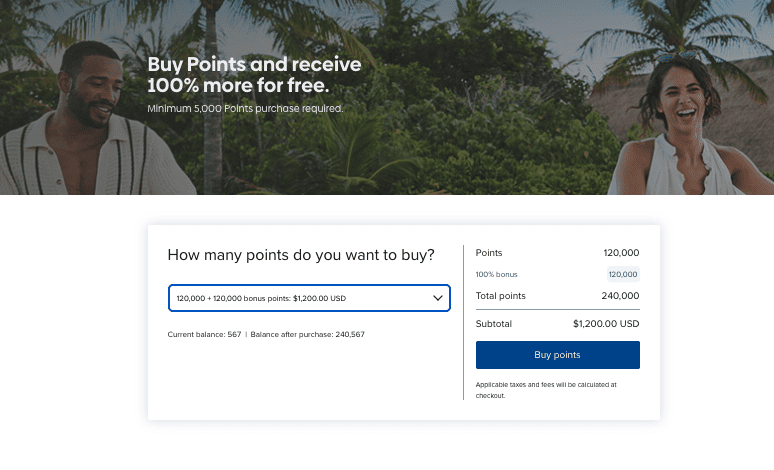
Task: Click the Subtotal label
Action: pos(494,324)
